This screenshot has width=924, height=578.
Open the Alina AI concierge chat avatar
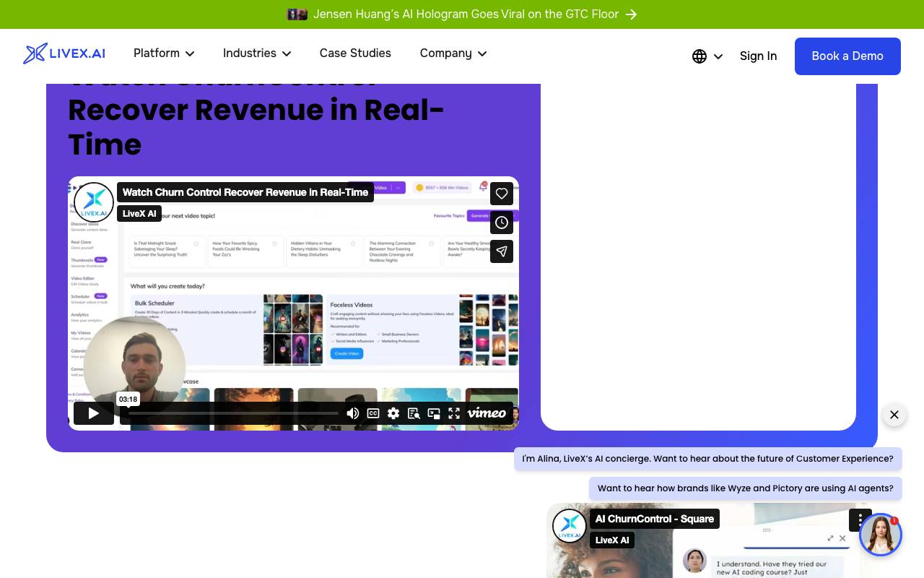coord(881,535)
